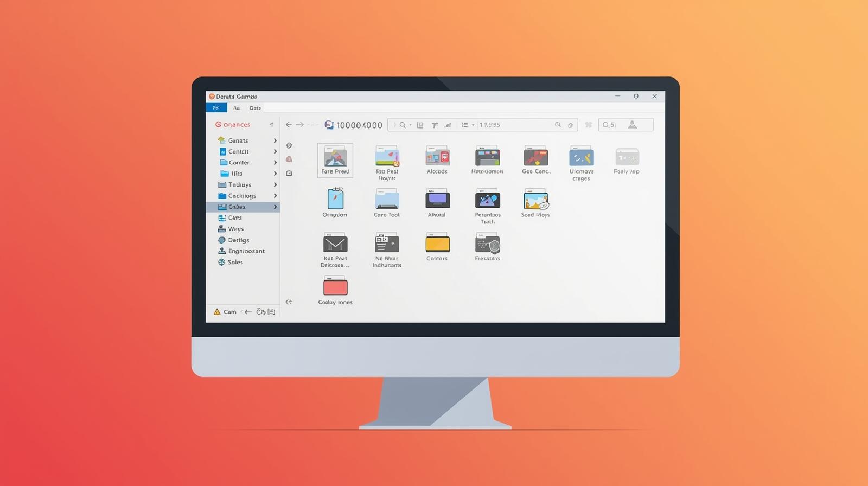868x486 pixels.
Task: Click the Onpvion clipboard icon
Action: (335, 199)
